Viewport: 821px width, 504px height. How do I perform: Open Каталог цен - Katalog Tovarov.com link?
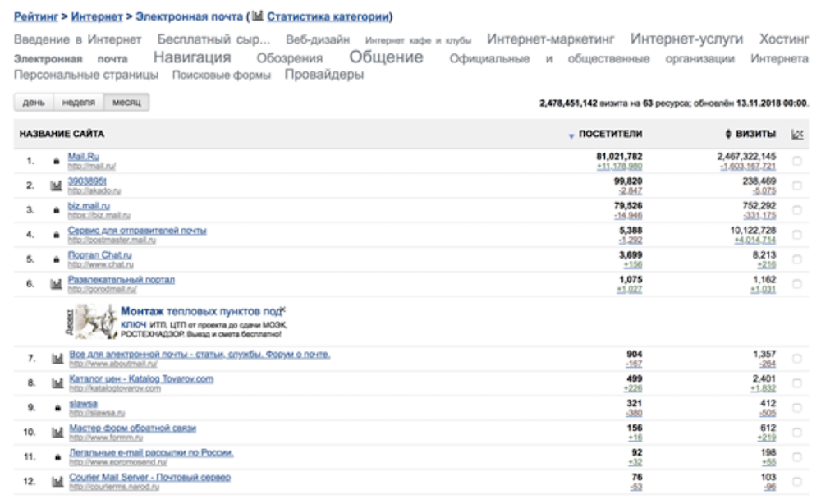141,379
